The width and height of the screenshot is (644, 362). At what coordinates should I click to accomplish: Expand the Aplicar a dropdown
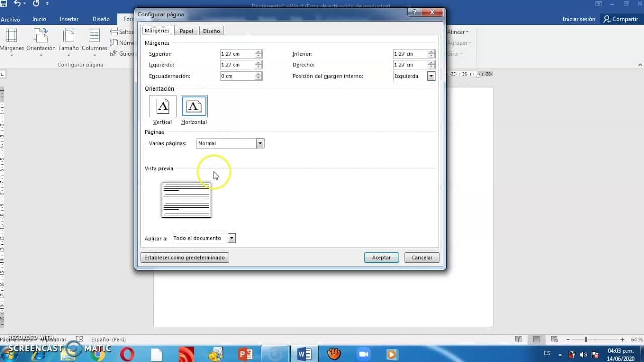pos(231,238)
